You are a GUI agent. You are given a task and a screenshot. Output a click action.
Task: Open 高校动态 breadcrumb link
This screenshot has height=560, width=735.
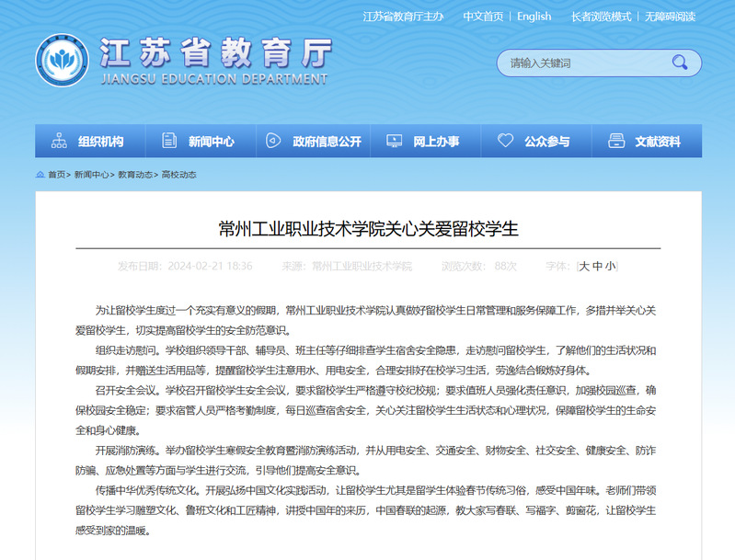pos(178,175)
